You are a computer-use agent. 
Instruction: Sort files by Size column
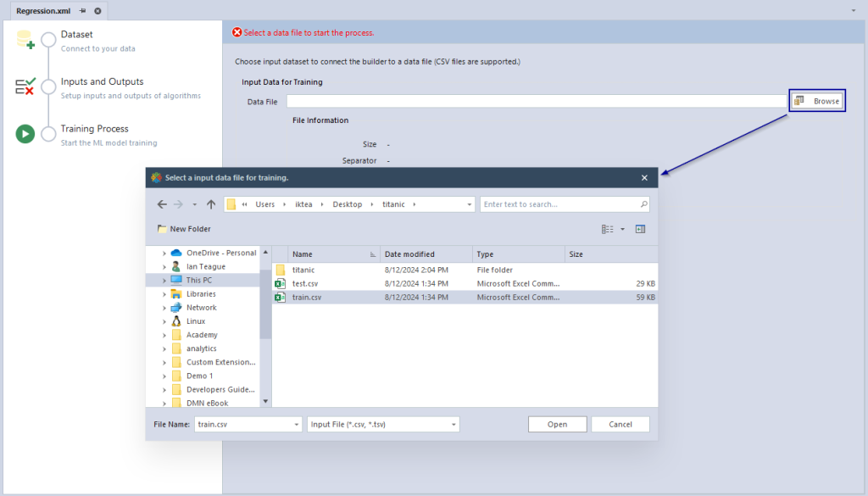click(x=611, y=254)
